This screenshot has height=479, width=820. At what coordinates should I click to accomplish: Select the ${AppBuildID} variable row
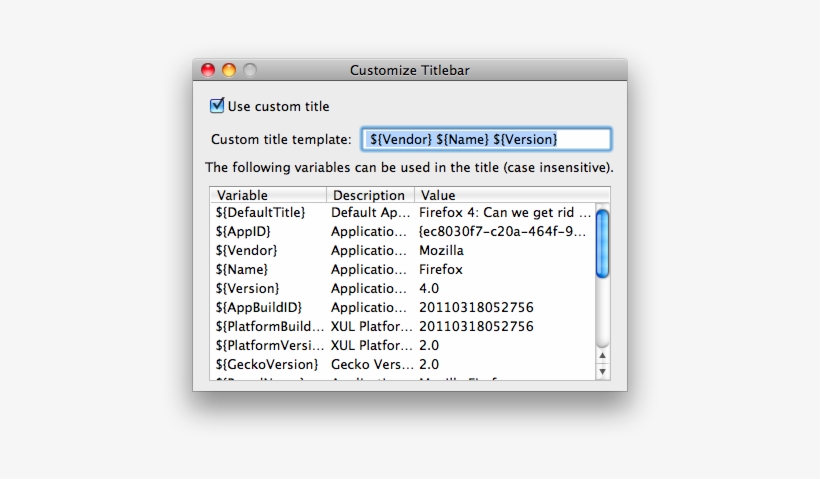tap(403, 307)
